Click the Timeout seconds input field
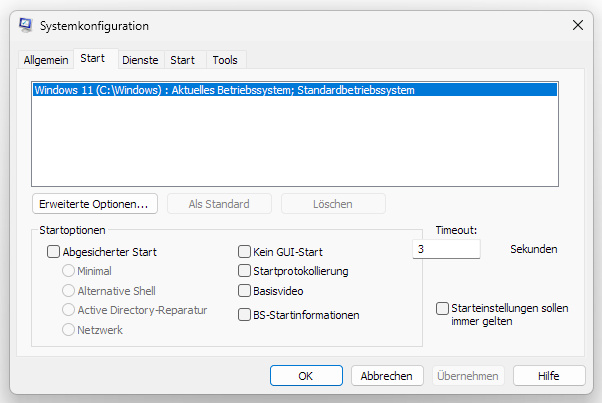The height and width of the screenshot is (403, 602). pos(446,249)
